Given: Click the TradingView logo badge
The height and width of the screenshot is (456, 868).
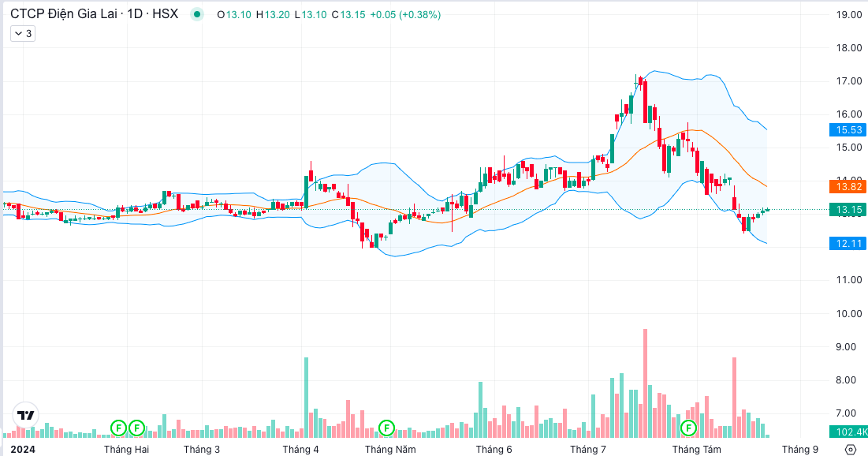Looking at the screenshot, I should [25, 415].
